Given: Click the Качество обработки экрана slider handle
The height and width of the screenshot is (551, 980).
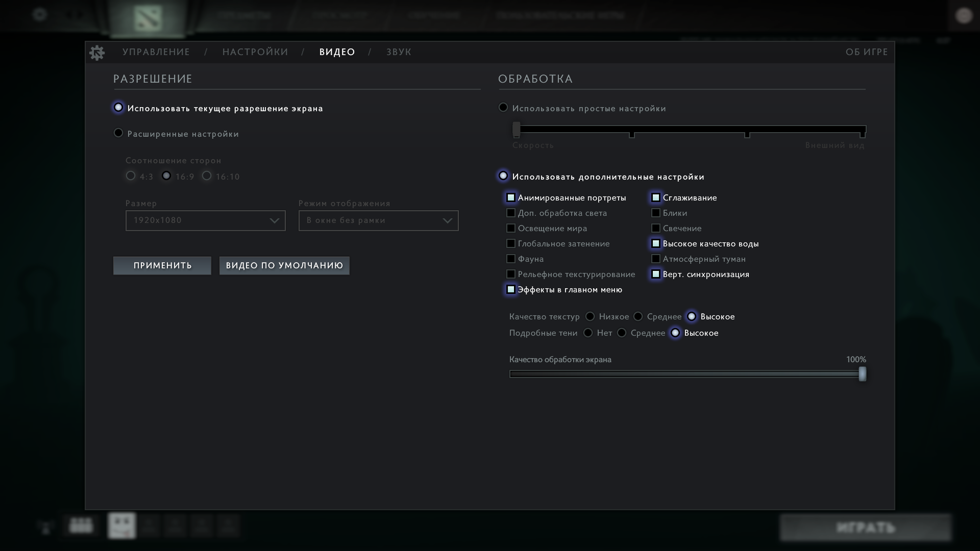Looking at the screenshot, I should tap(862, 374).
